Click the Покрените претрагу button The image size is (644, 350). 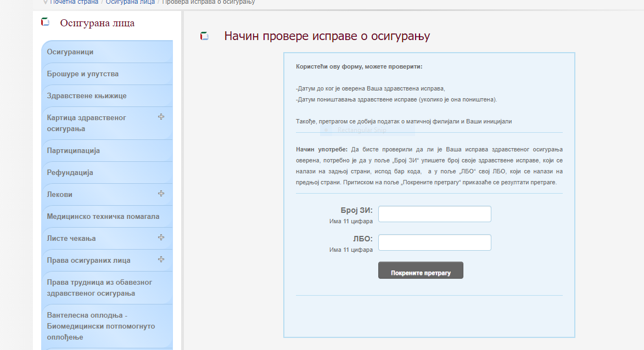(x=421, y=270)
